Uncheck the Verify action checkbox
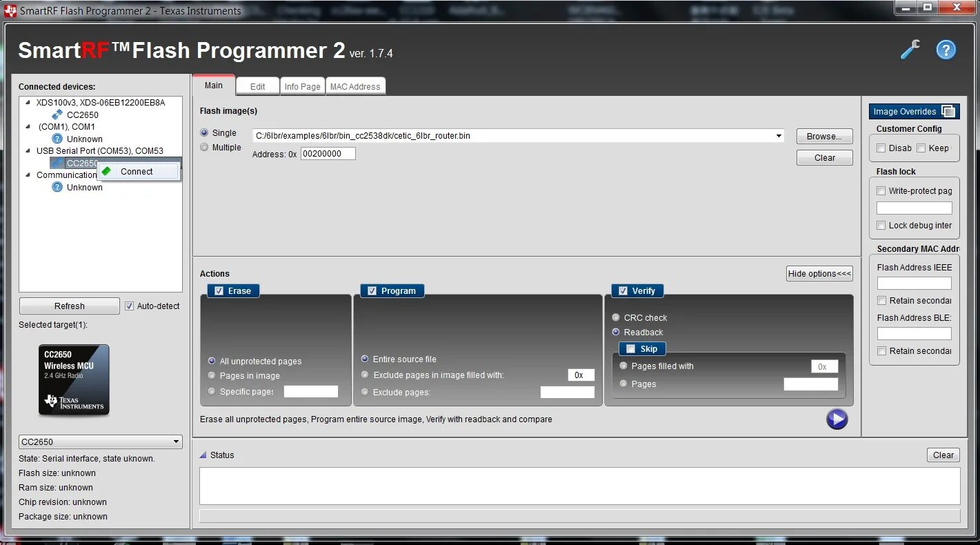This screenshot has width=980, height=545. [623, 290]
